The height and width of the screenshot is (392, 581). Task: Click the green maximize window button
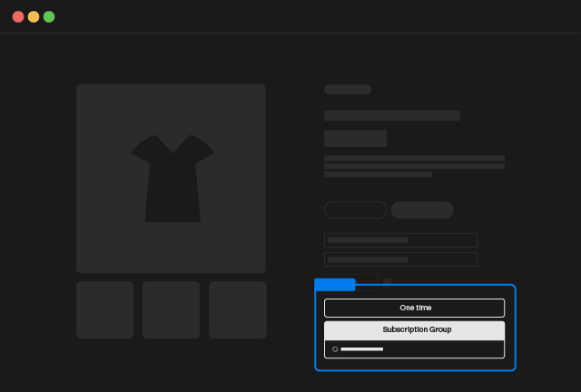click(49, 16)
